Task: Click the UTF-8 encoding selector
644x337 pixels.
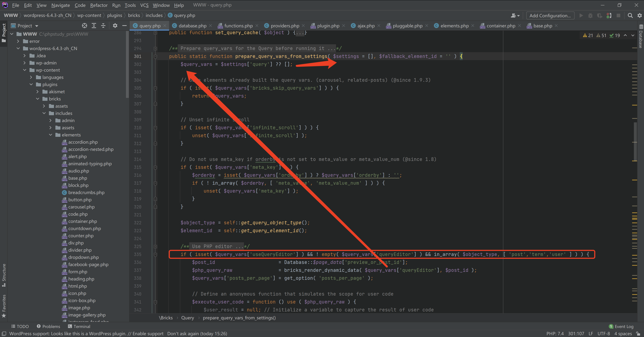Action: [x=604, y=334]
